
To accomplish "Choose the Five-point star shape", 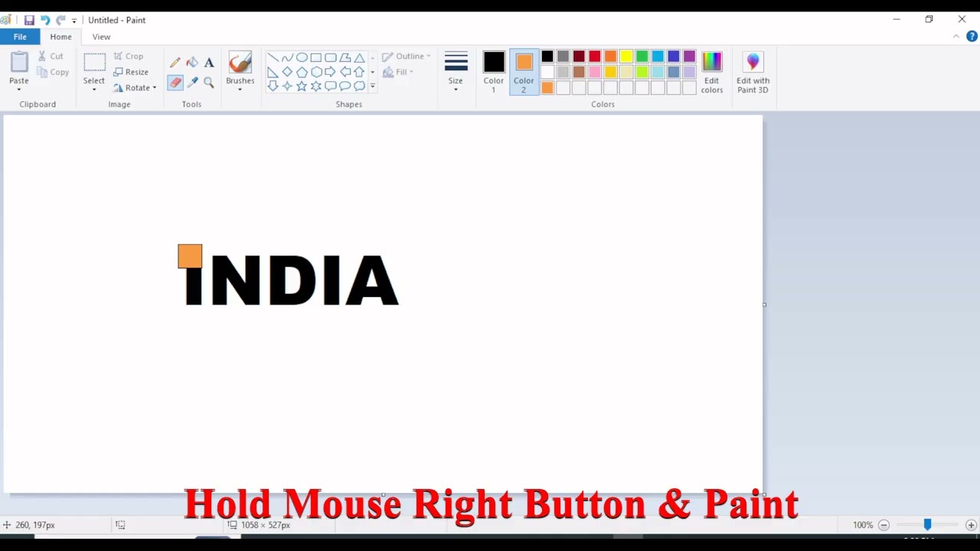I will click(302, 86).
